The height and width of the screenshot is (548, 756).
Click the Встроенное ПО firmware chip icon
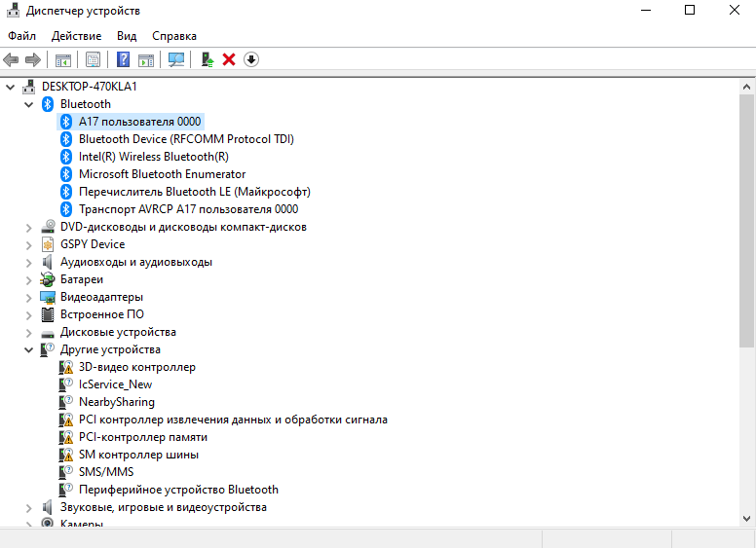tap(48, 315)
